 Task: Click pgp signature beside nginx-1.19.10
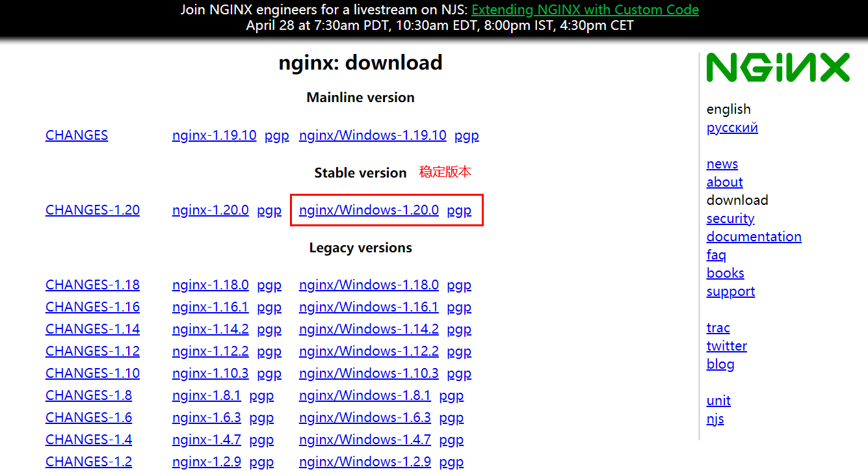pos(277,135)
